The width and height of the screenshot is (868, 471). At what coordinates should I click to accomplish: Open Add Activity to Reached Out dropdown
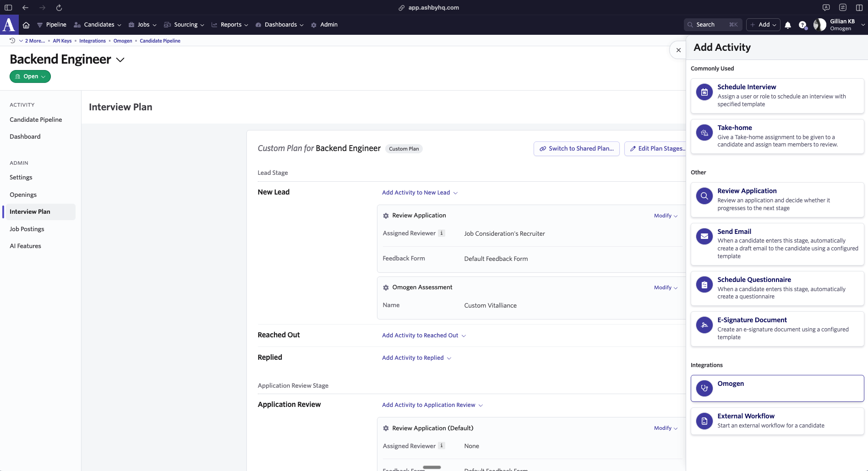coord(424,336)
